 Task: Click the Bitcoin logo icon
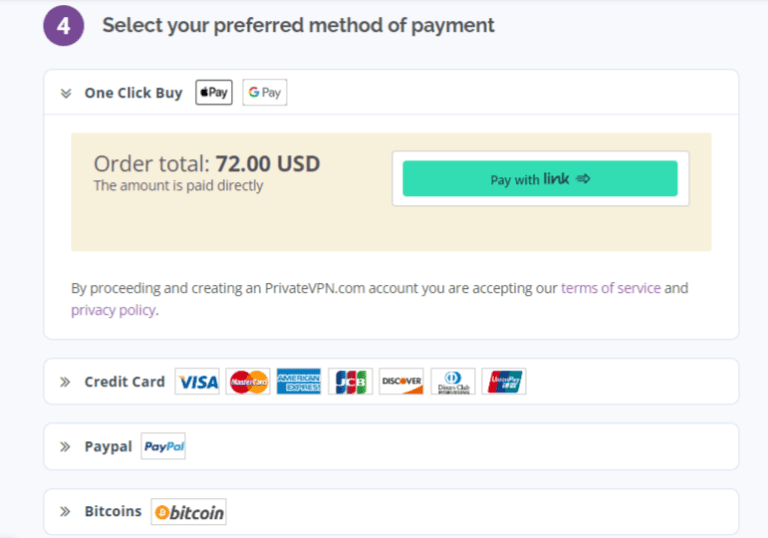tap(189, 512)
